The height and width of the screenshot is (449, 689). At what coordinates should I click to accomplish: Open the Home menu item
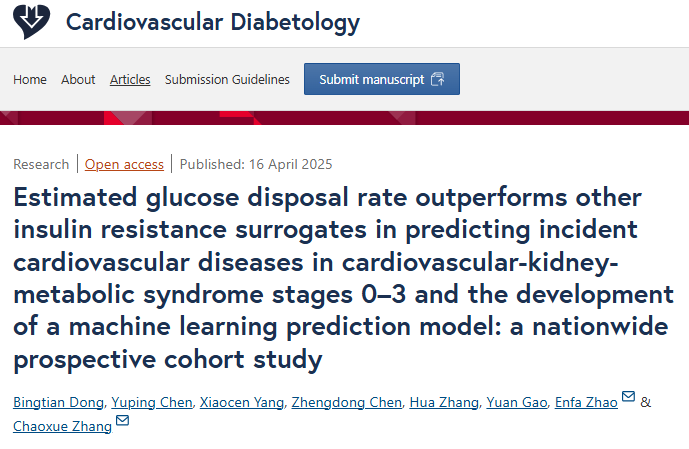pos(30,80)
